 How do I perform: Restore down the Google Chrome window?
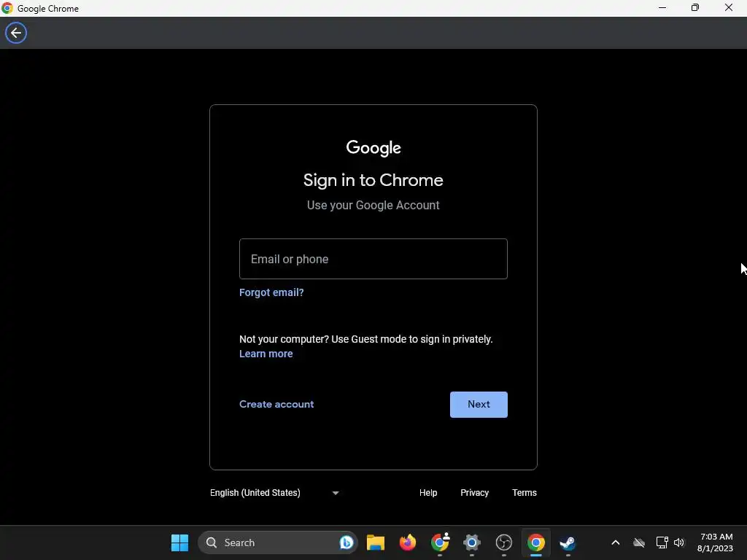coord(695,8)
